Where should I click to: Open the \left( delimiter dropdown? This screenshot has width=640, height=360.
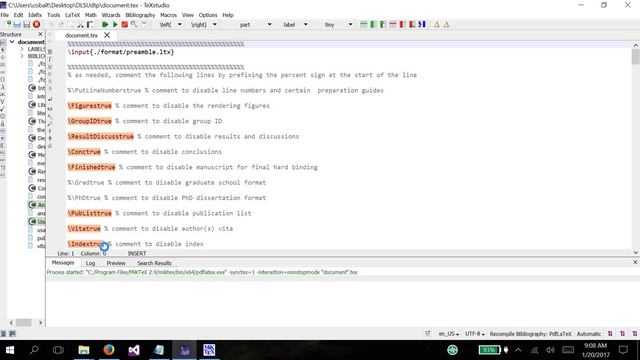pos(180,24)
